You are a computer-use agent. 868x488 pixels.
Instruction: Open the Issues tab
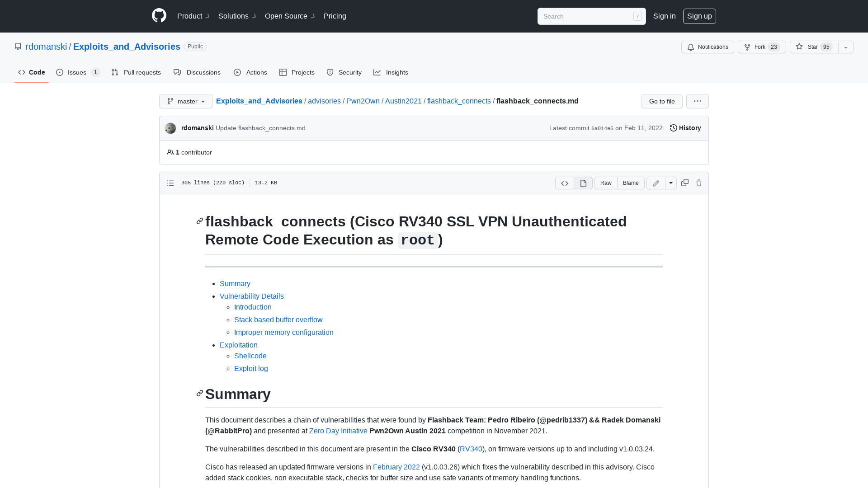tap(78, 72)
